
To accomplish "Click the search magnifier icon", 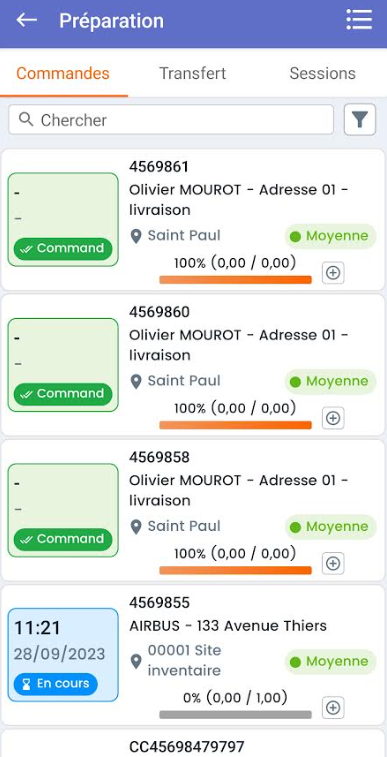I will click(x=26, y=119).
